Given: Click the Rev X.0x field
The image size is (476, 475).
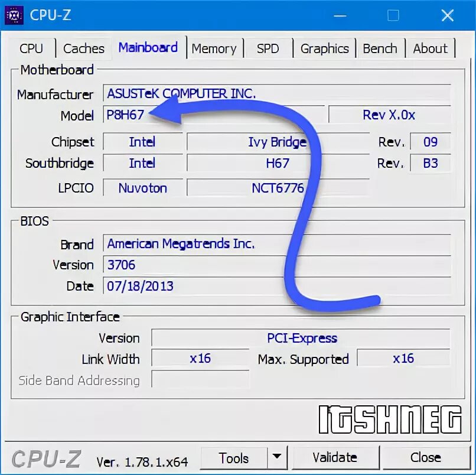Looking at the screenshot, I should (390, 115).
